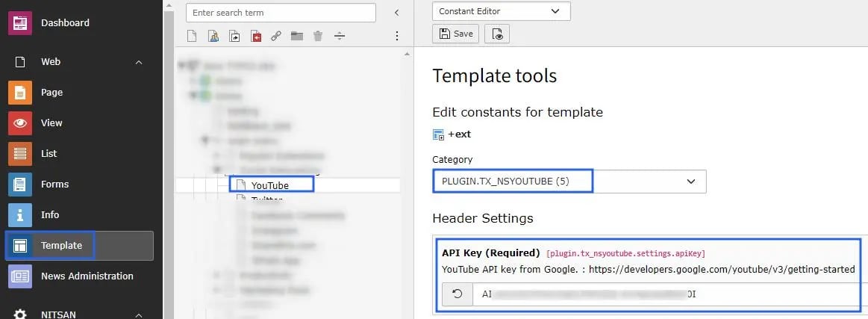Open the Template module icon

click(x=20, y=245)
